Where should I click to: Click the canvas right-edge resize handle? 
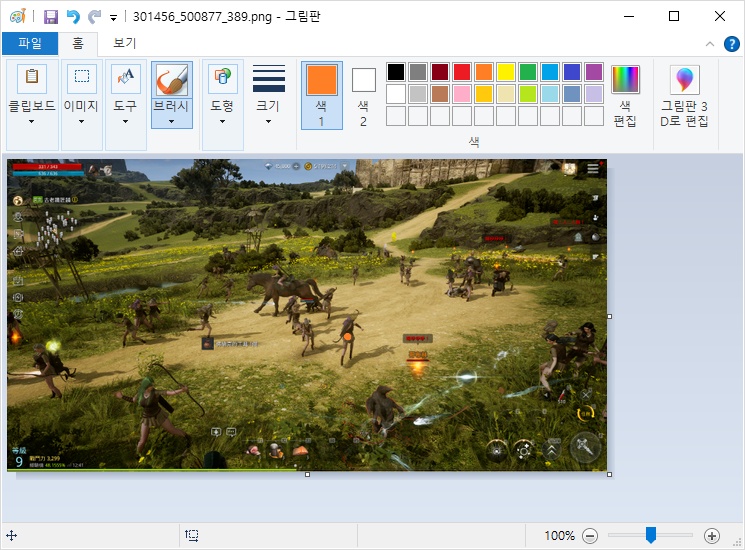[610, 316]
